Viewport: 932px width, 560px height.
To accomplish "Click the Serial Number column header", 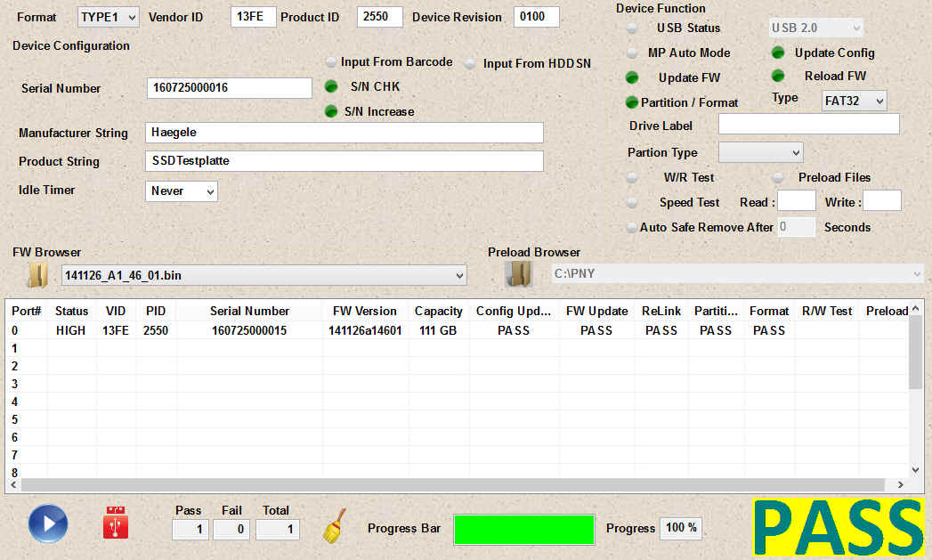I will coord(249,311).
